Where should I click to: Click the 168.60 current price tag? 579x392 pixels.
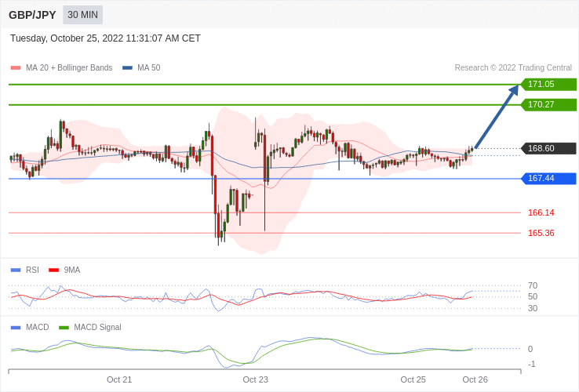coord(548,148)
